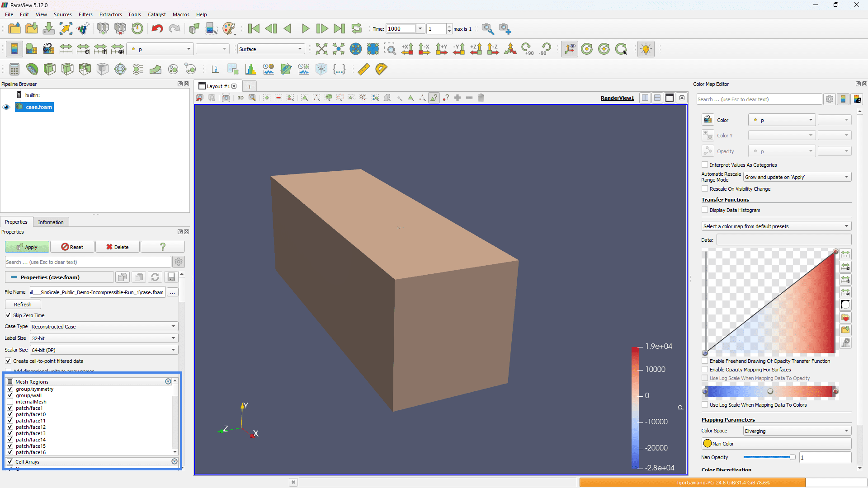Click the Undo arrow icon
Viewport: 868px width, 488px height.
point(157,29)
